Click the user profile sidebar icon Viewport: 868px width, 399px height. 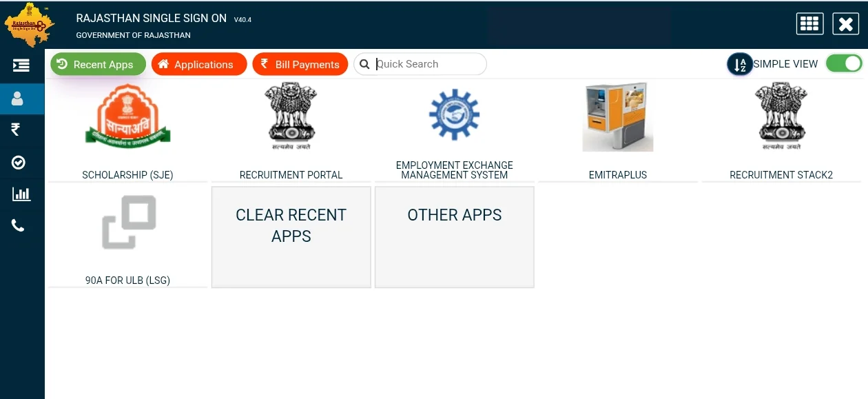coord(18,99)
